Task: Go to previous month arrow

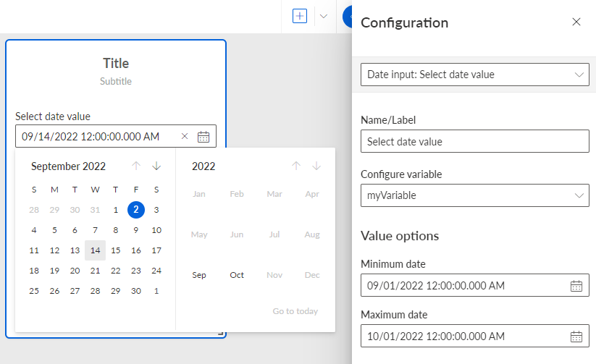Action: pos(136,166)
